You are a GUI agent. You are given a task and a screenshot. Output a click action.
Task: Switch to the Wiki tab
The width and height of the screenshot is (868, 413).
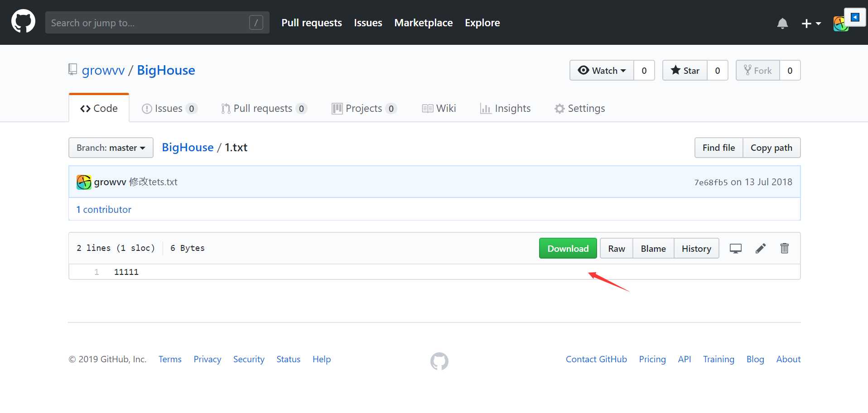439,108
